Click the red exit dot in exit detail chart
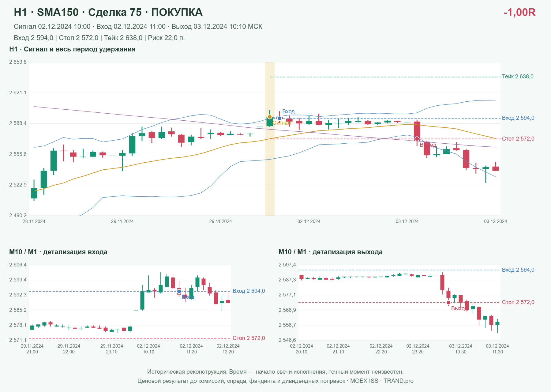The image size is (551, 392). click(448, 303)
